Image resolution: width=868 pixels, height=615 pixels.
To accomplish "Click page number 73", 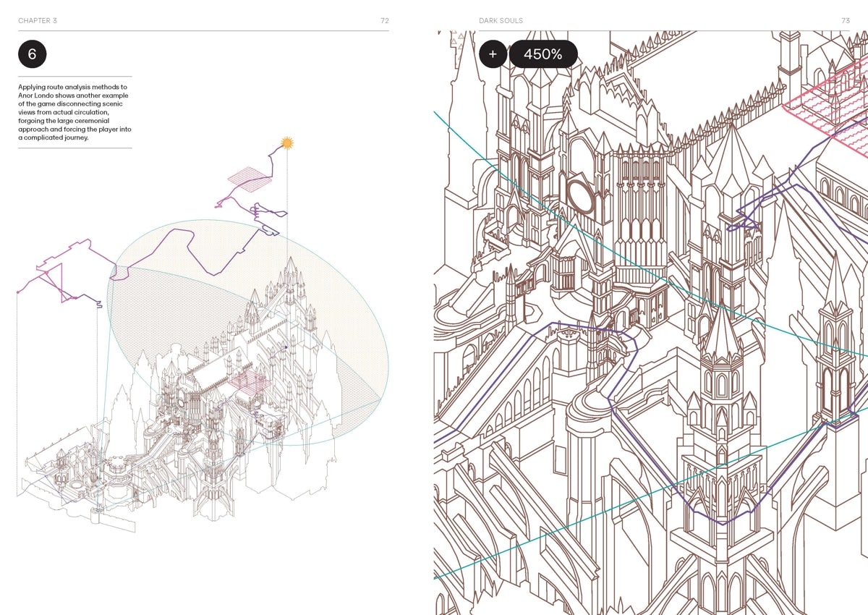I will 845,21.
